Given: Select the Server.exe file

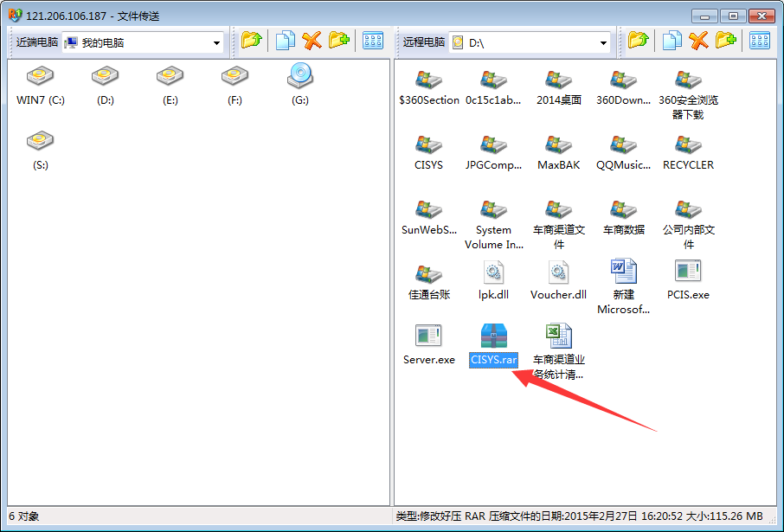Looking at the screenshot, I should coord(429,345).
